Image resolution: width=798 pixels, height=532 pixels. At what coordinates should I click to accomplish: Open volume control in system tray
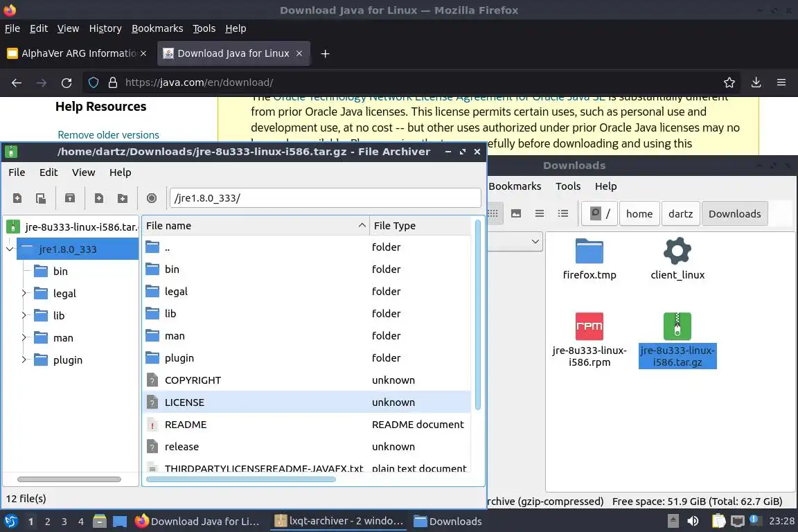pyautogui.click(x=693, y=522)
